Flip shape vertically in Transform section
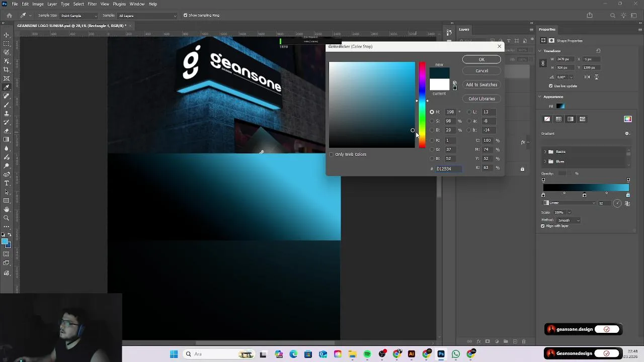Screen dimensions: 644x362 point(597,77)
